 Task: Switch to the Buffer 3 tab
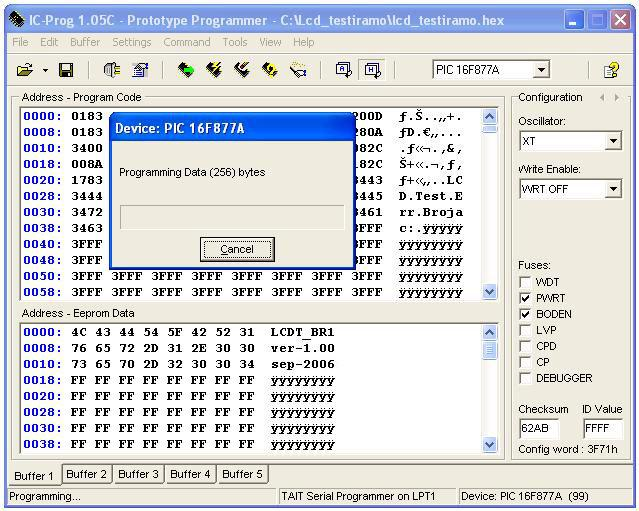coord(138,474)
